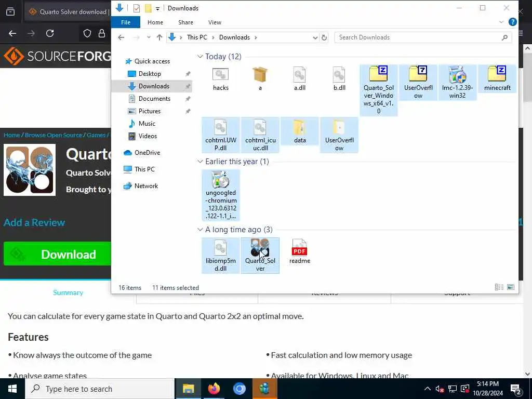Open the hacks file in Downloads

pyautogui.click(x=220, y=79)
